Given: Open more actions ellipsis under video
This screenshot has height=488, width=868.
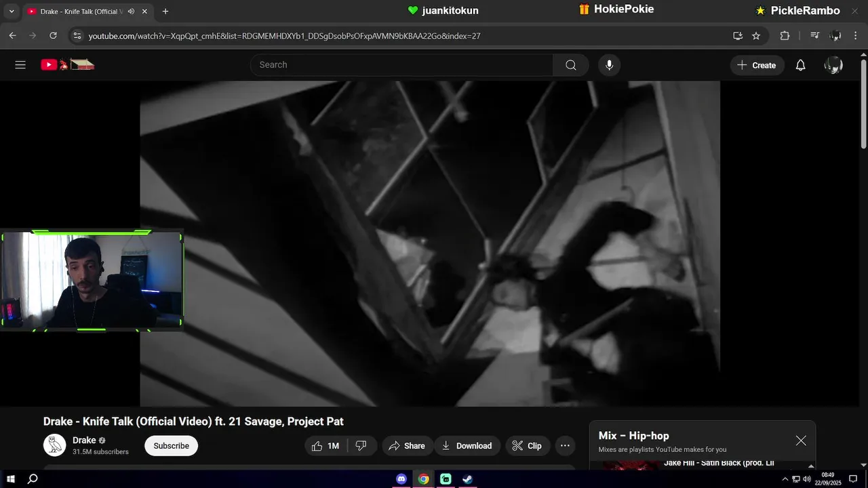Looking at the screenshot, I should coord(565,445).
